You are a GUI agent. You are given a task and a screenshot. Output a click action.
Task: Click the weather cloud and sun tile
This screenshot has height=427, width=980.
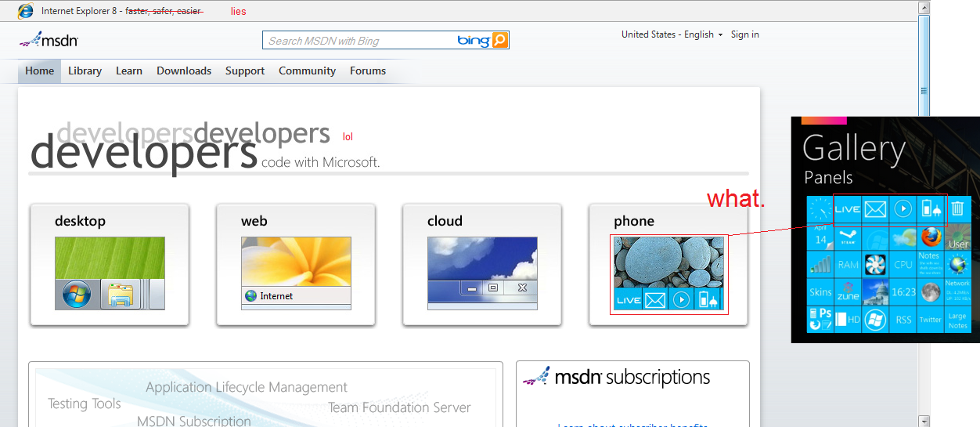coord(903,237)
